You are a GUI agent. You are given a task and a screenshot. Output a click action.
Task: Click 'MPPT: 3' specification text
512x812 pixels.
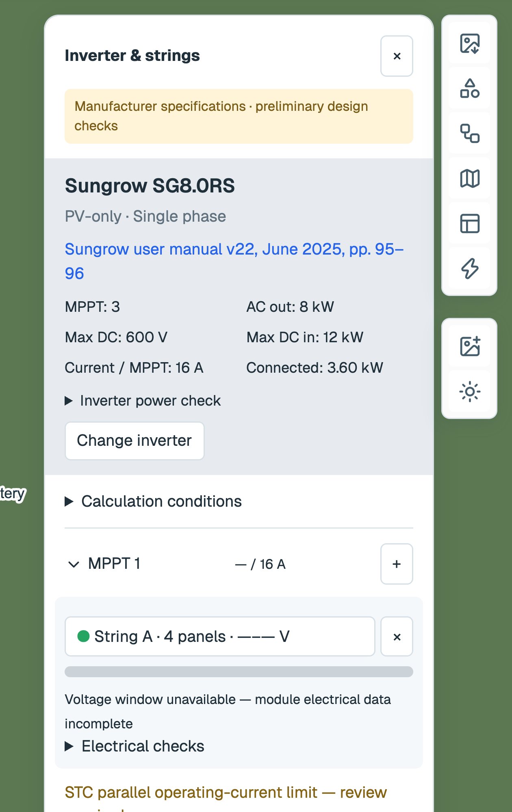click(92, 307)
